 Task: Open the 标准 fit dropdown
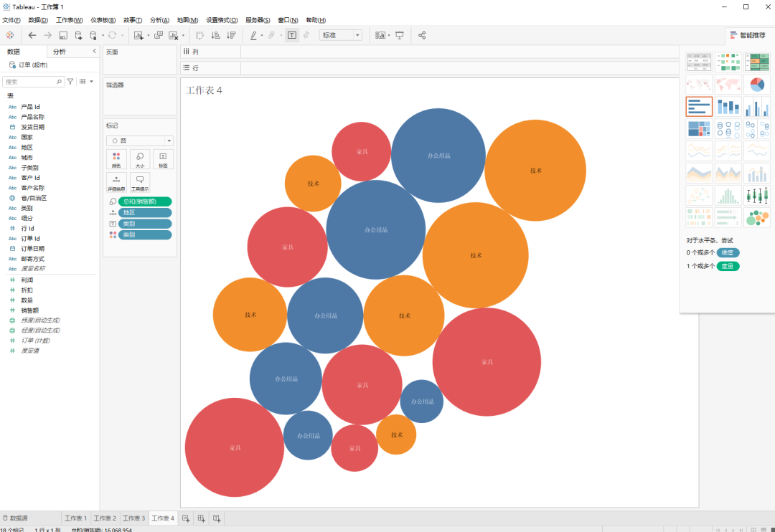tap(341, 35)
